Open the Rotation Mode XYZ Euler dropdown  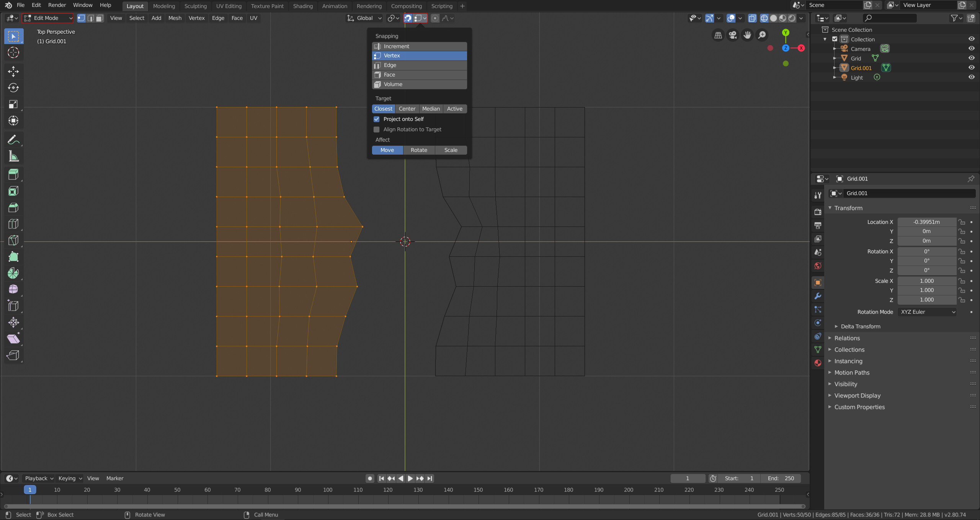pos(927,312)
